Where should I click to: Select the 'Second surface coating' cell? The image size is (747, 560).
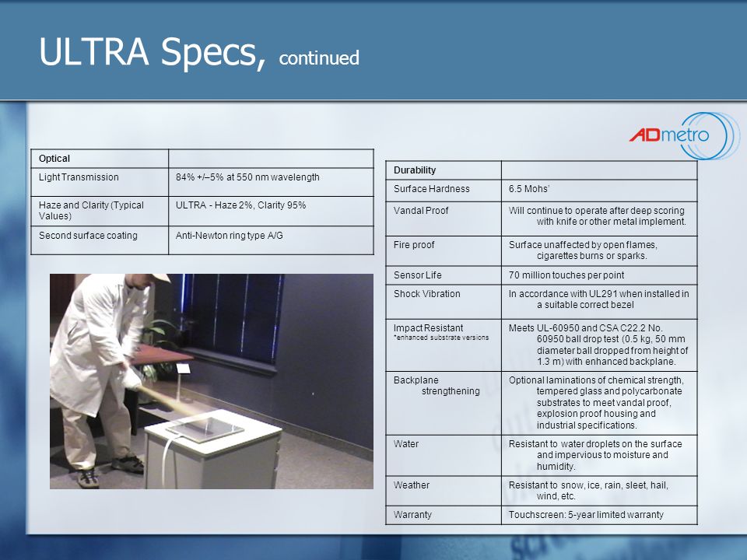[100, 240]
